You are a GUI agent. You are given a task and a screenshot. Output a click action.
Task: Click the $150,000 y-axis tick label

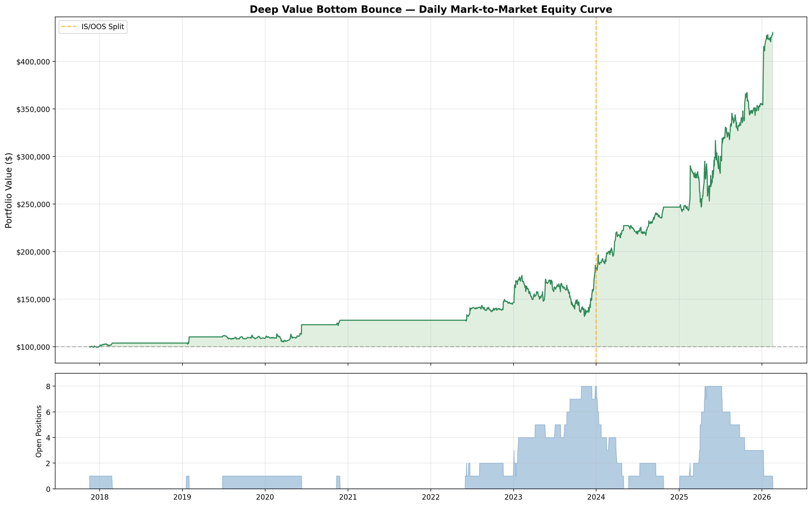pyautogui.click(x=33, y=299)
